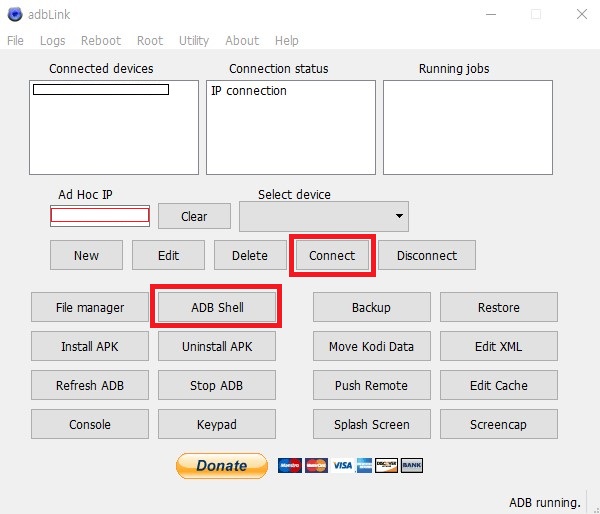The width and height of the screenshot is (600, 514).
Task: Click the Edit device button
Action: pyautogui.click(x=168, y=255)
